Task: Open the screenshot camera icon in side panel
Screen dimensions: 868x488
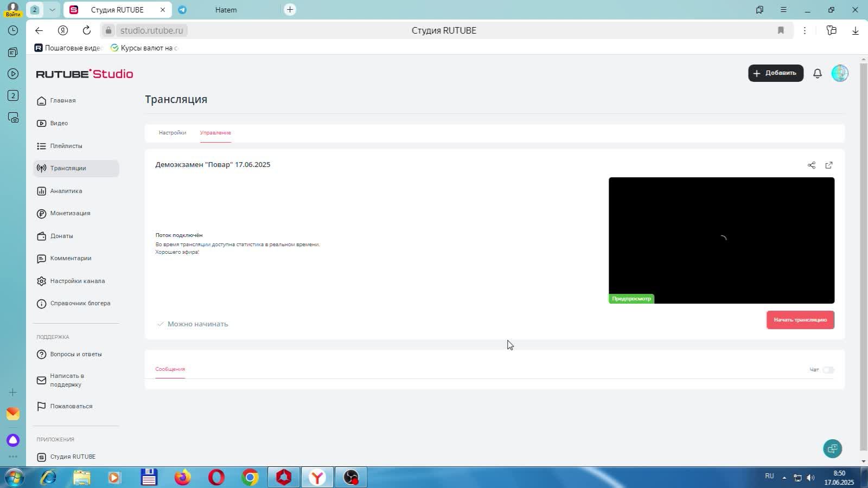Action: click(x=13, y=118)
